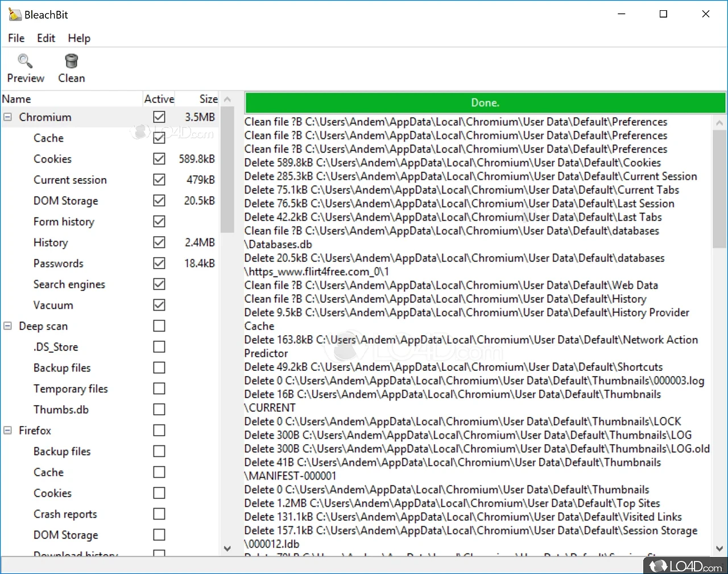728x574 pixels.
Task: Select the Thumbs.db item in Deep scan
Action: tap(61, 410)
